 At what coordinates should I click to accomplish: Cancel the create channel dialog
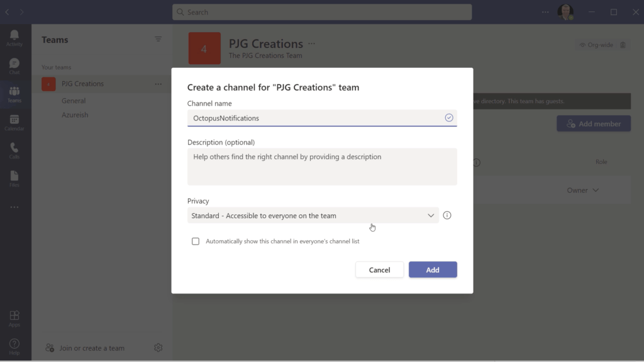379,270
